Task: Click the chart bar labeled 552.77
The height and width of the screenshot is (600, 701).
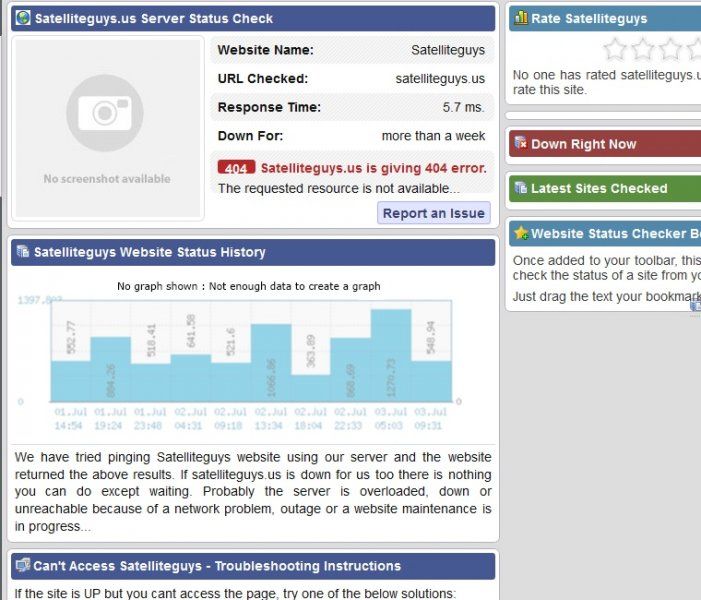Action: tap(71, 381)
